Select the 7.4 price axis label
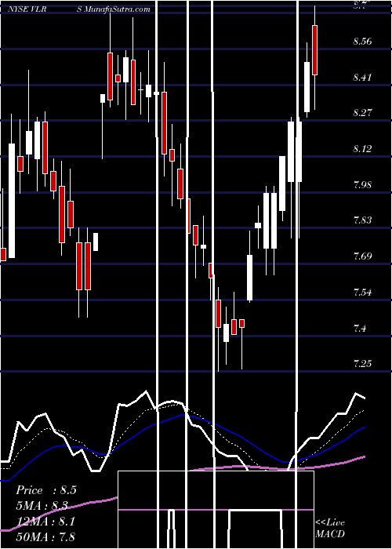Viewport: 392px width, 549px height. [x=360, y=328]
